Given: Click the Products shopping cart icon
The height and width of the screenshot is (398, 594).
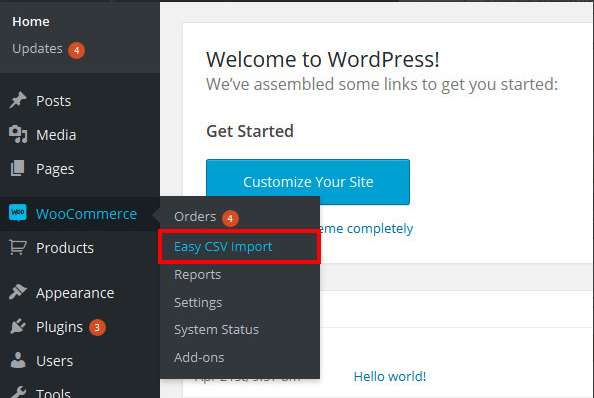Looking at the screenshot, I should [18, 247].
